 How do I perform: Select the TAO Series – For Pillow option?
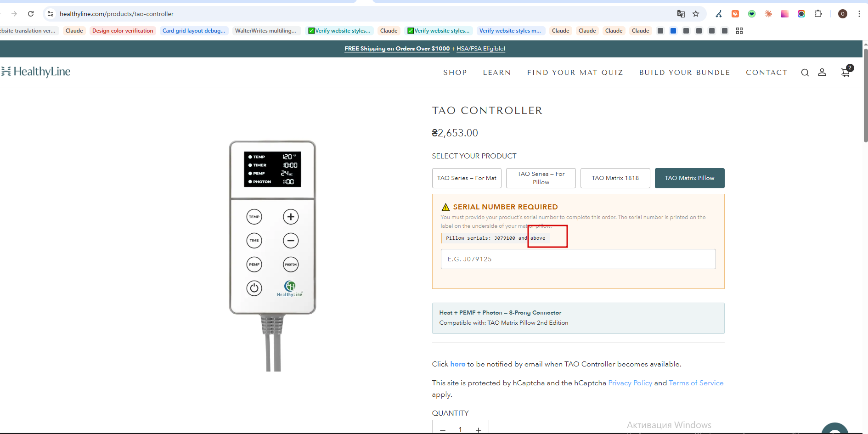click(541, 178)
